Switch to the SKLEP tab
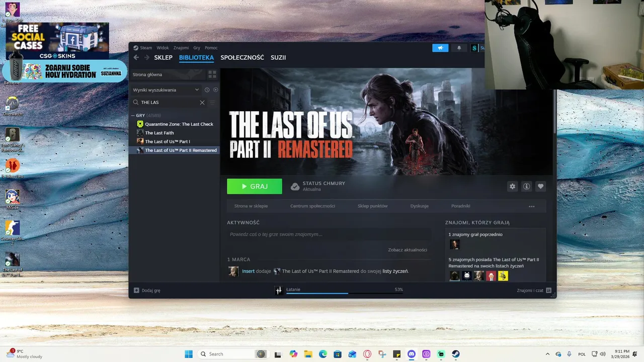The image size is (644, 362). point(164,57)
